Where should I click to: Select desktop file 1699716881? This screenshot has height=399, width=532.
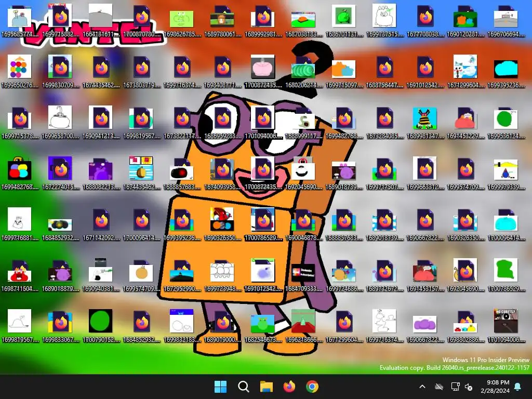coord(20,224)
